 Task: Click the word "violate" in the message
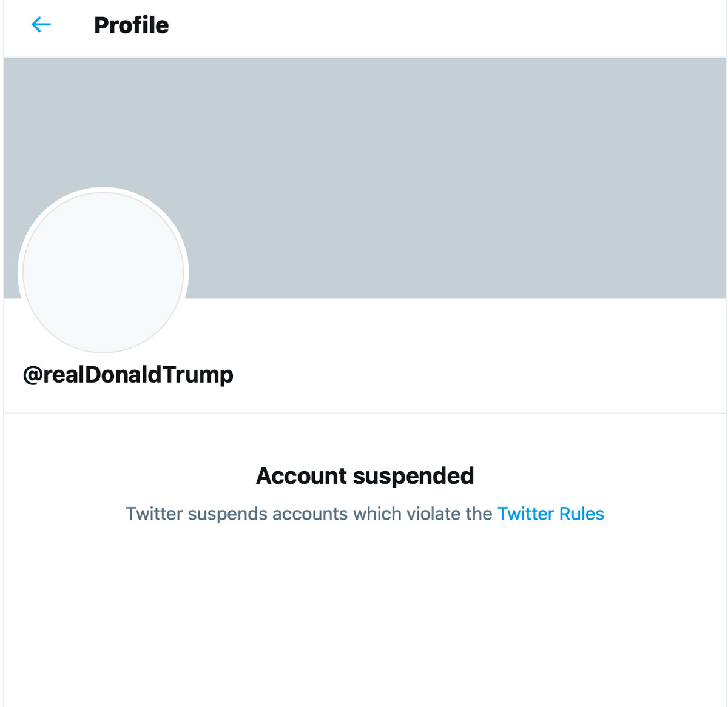(x=433, y=514)
